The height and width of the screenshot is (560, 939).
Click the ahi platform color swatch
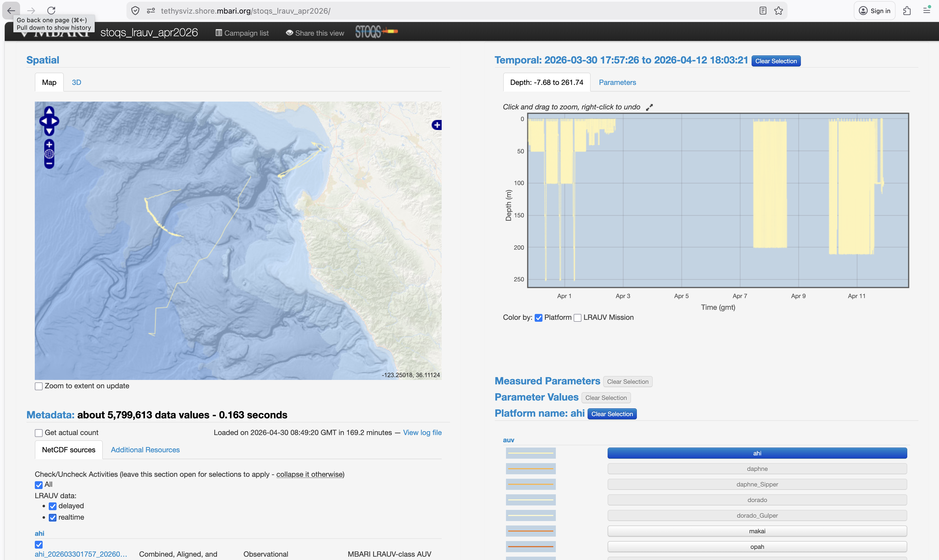(x=530, y=453)
